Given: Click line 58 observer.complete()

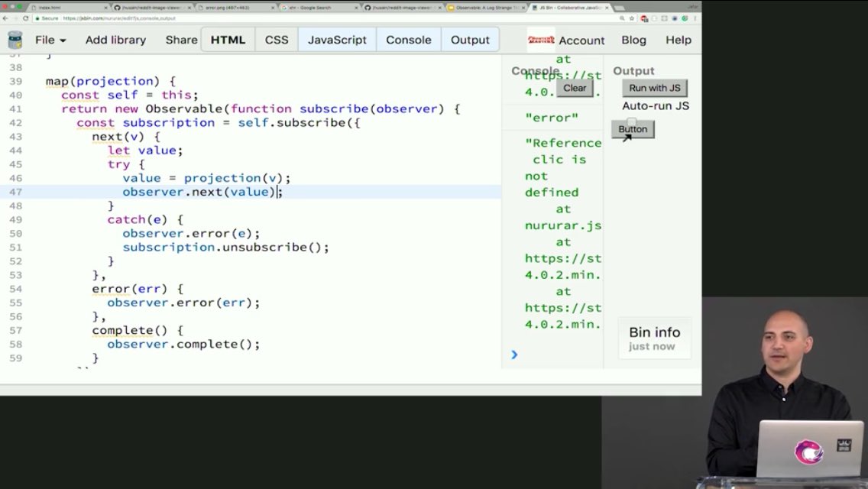Looking at the screenshot, I should pyautogui.click(x=183, y=345).
